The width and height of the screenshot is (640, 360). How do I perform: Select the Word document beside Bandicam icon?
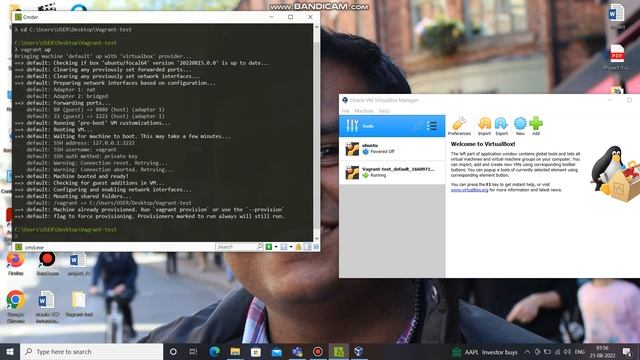click(x=78, y=264)
